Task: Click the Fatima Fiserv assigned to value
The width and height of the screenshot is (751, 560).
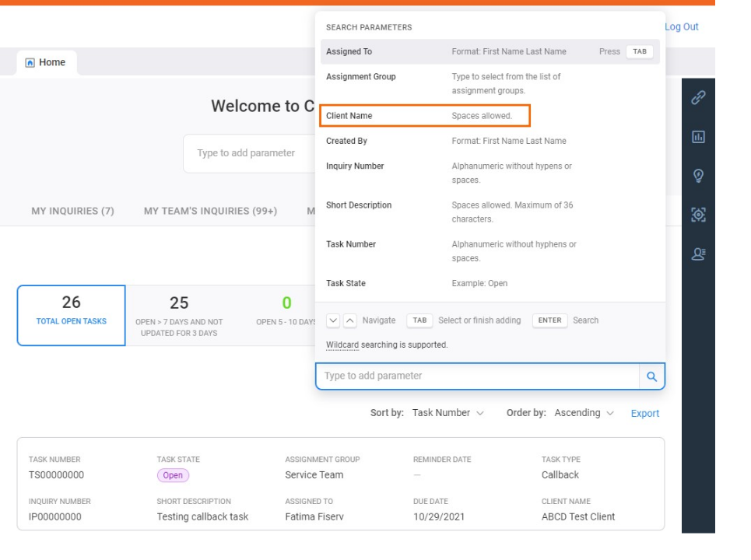Action: (314, 517)
